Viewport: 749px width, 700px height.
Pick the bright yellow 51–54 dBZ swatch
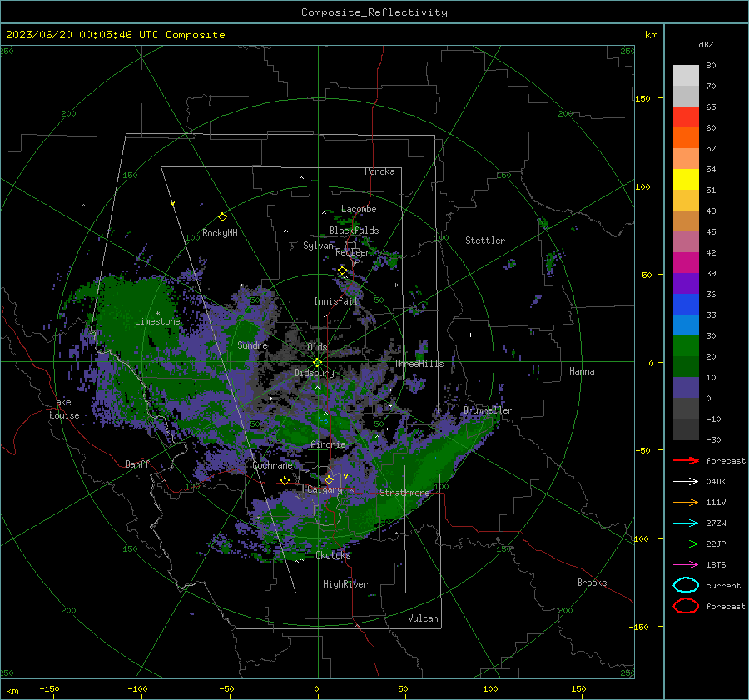pos(686,180)
